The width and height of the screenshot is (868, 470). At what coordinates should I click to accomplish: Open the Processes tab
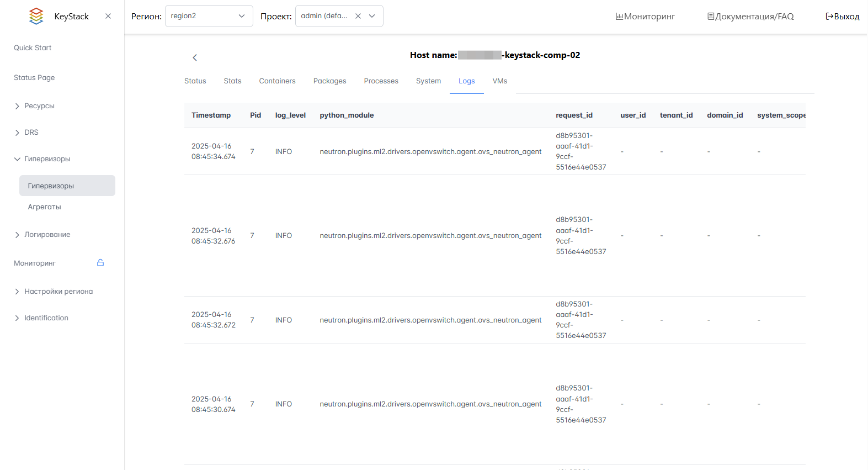point(381,81)
